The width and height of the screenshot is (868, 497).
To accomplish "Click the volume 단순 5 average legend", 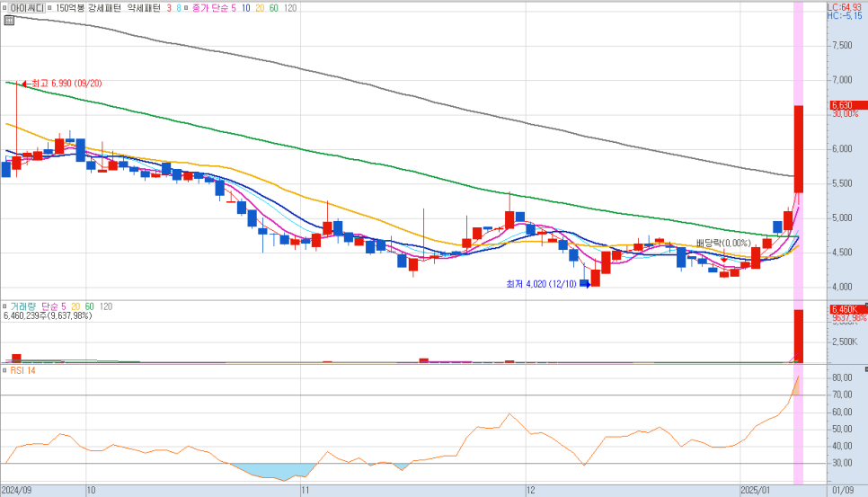I will click(x=54, y=306).
